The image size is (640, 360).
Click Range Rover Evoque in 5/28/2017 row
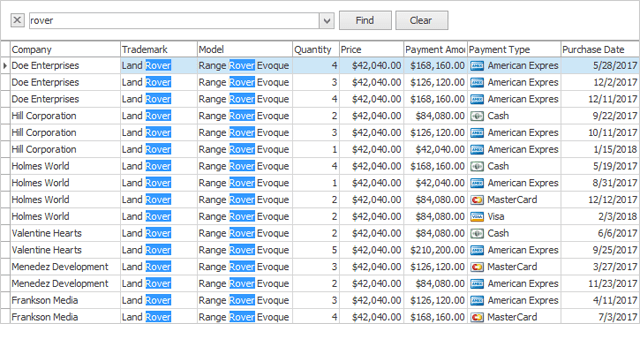click(x=244, y=65)
